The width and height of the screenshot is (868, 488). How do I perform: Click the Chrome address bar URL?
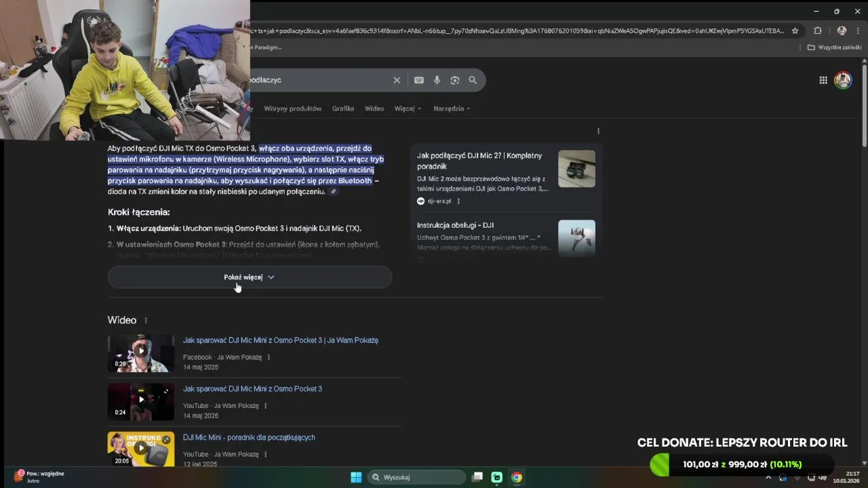click(517, 30)
